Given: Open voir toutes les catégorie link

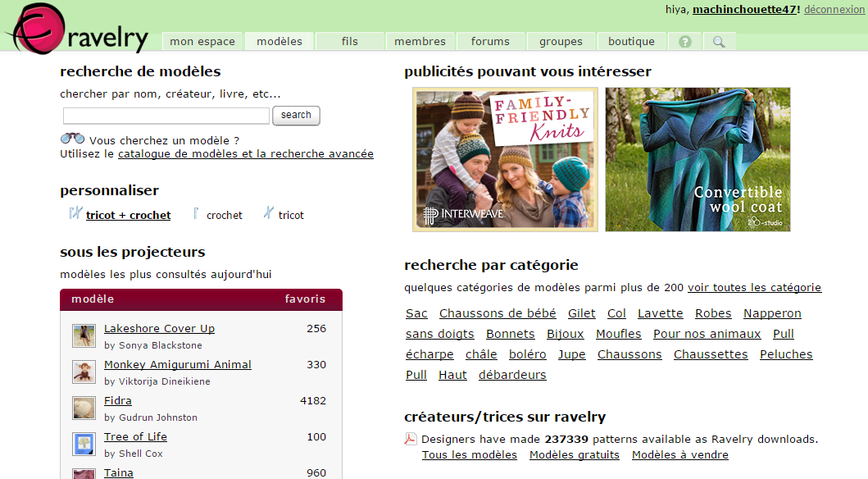Looking at the screenshot, I should [x=755, y=287].
